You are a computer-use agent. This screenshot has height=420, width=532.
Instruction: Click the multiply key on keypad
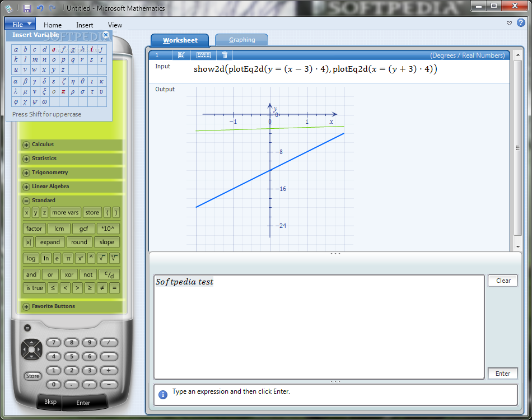109,357
